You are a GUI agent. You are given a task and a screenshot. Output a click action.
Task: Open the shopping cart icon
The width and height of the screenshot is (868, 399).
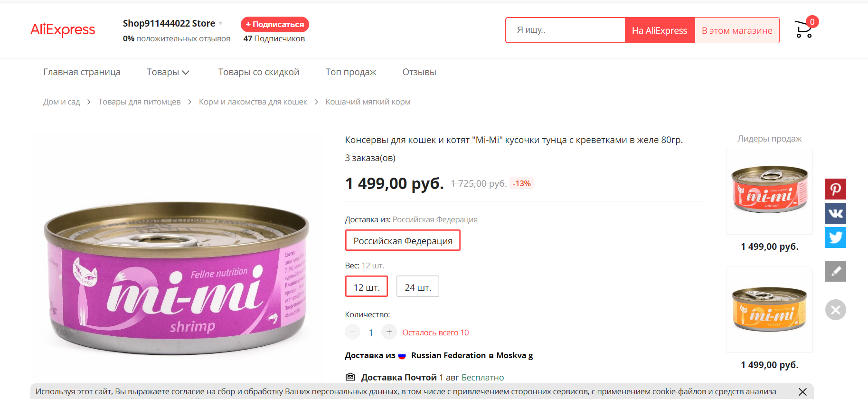[804, 29]
